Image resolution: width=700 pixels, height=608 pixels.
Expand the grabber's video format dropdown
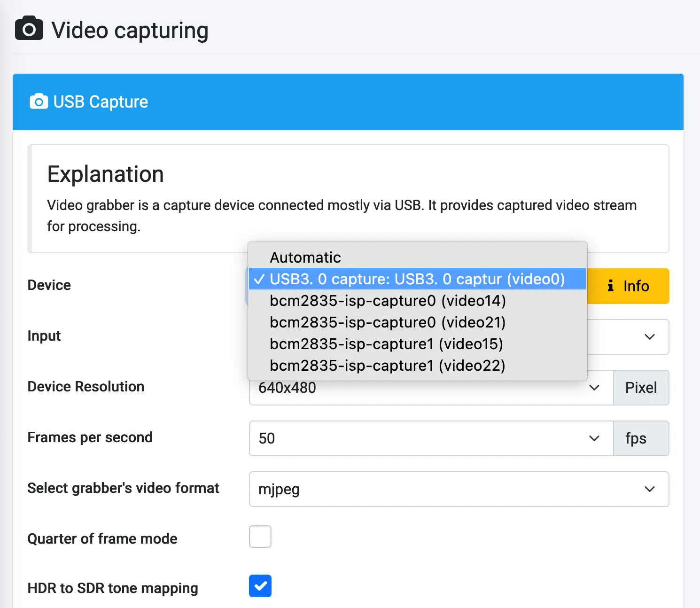point(649,489)
